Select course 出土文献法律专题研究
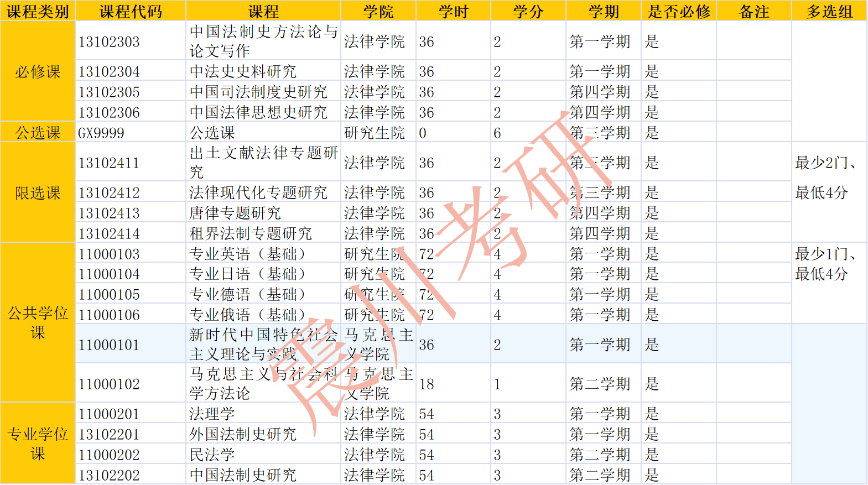The image size is (868, 485). pyautogui.click(x=263, y=162)
